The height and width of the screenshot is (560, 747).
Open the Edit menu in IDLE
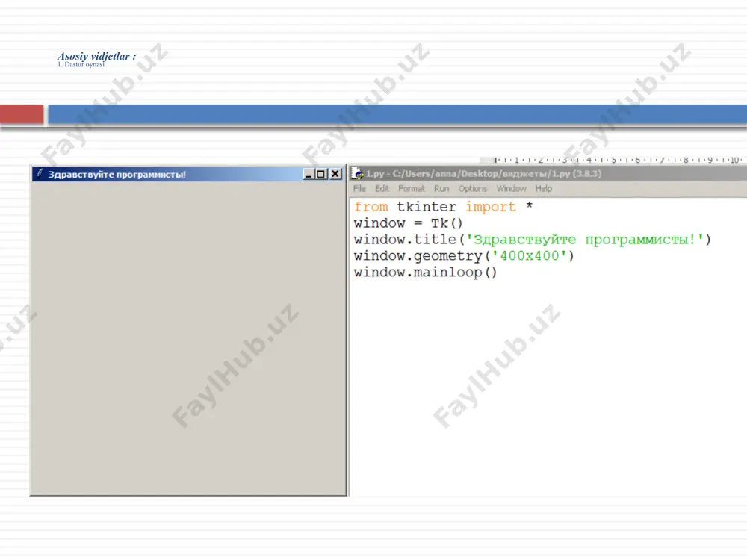(382, 189)
